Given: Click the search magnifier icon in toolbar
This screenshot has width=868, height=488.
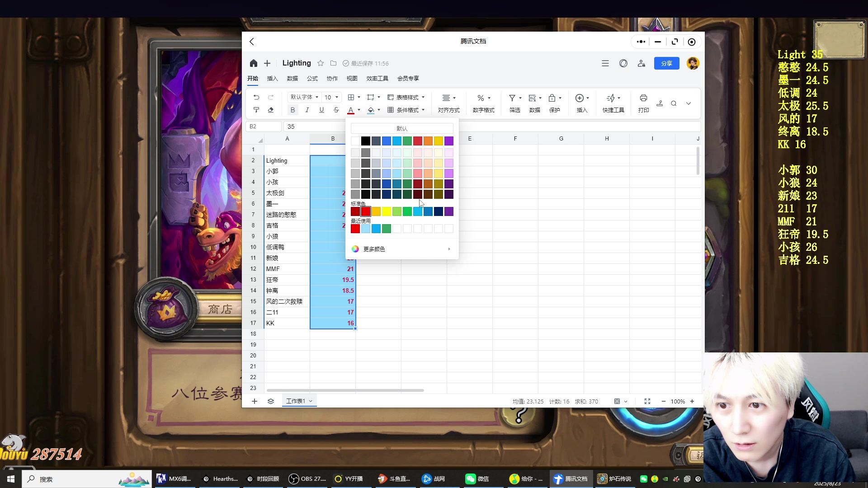Looking at the screenshot, I should [x=674, y=103].
